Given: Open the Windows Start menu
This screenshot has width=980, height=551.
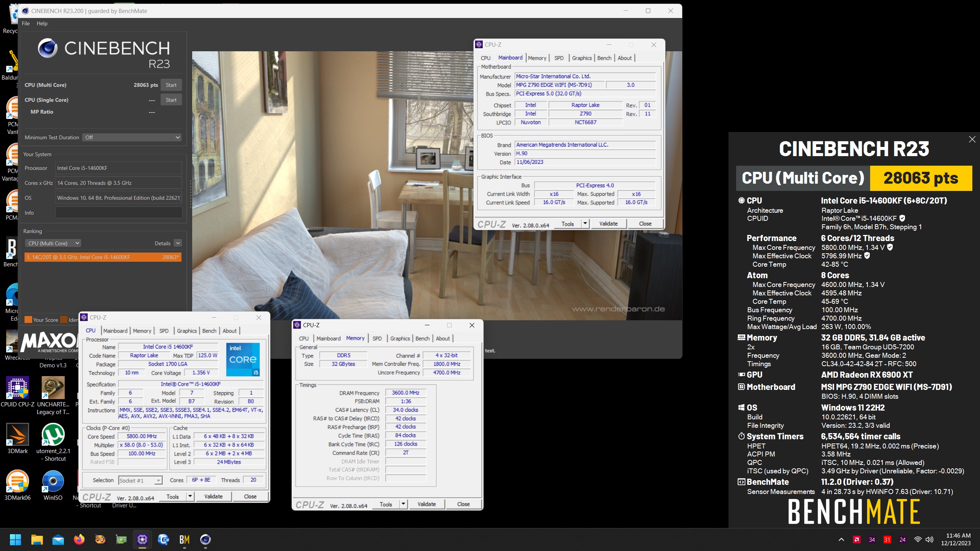Looking at the screenshot, I should click(x=15, y=540).
